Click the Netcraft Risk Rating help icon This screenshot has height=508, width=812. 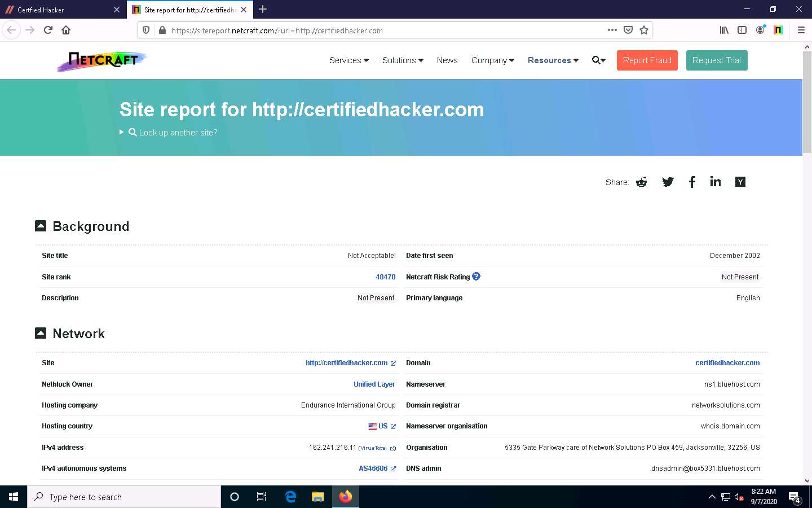tap(476, 277)
